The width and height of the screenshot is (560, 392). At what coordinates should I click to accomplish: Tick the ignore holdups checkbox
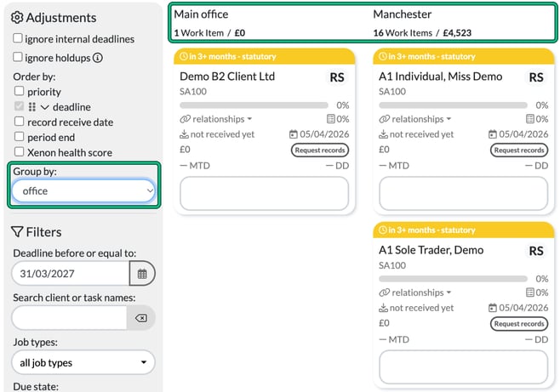click(18, 57)
